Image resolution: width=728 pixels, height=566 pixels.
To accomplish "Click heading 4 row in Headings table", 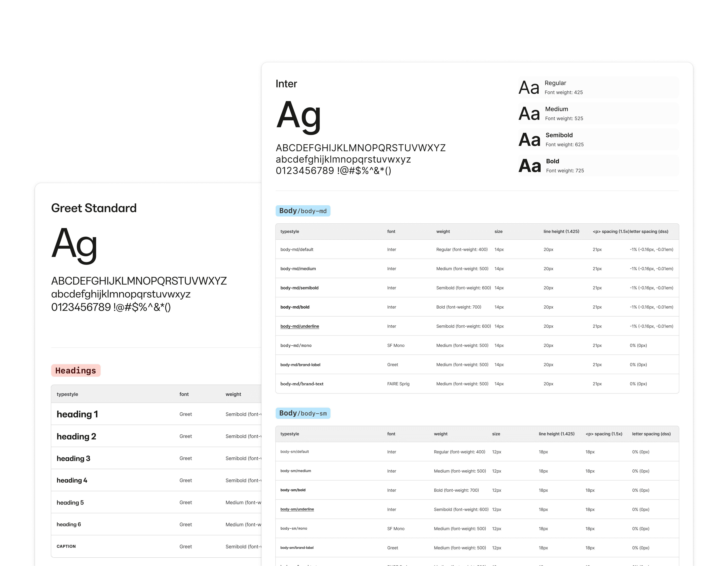I will (x=156, y=480).
